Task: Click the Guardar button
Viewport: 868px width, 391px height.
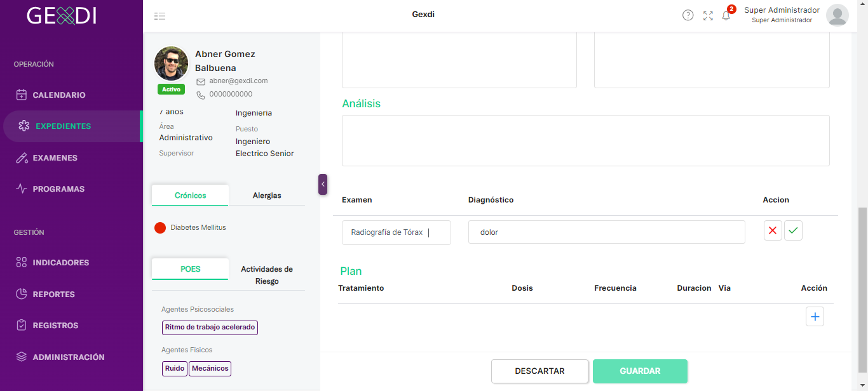Action: (x=640, y=371)
